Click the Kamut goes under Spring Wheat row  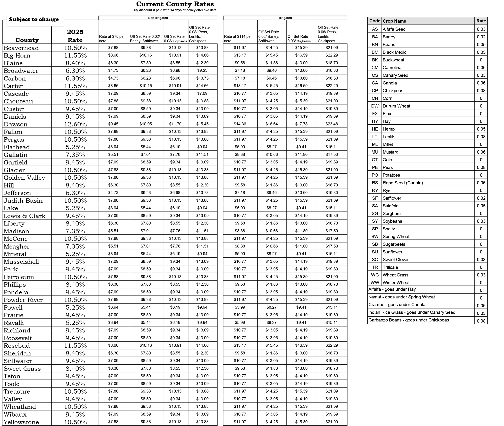401,297
